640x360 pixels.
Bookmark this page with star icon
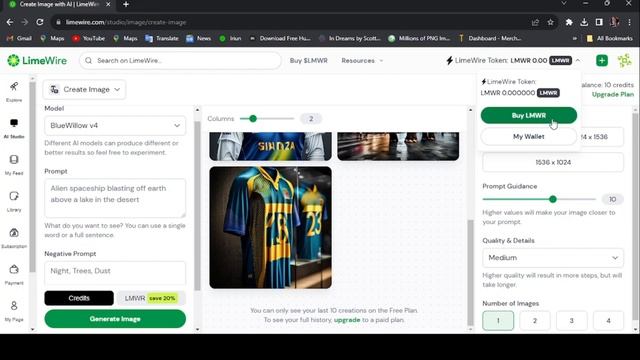550,22
